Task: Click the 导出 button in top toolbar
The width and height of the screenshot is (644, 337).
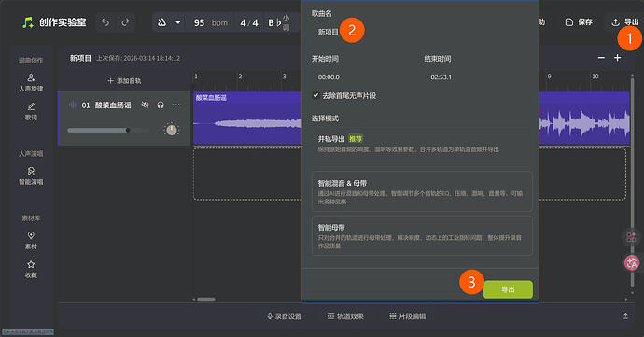Action: tap(625, 22)
